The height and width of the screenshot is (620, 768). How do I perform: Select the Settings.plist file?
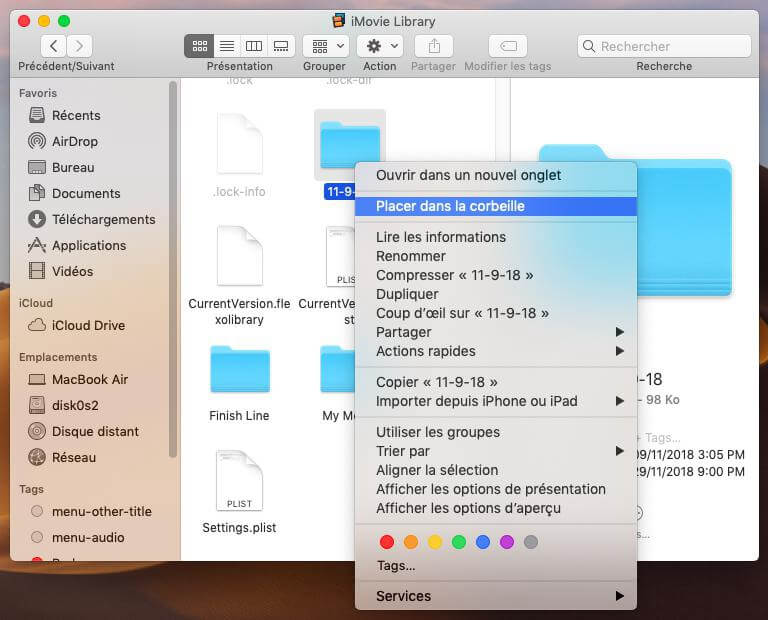coord(240,492)
